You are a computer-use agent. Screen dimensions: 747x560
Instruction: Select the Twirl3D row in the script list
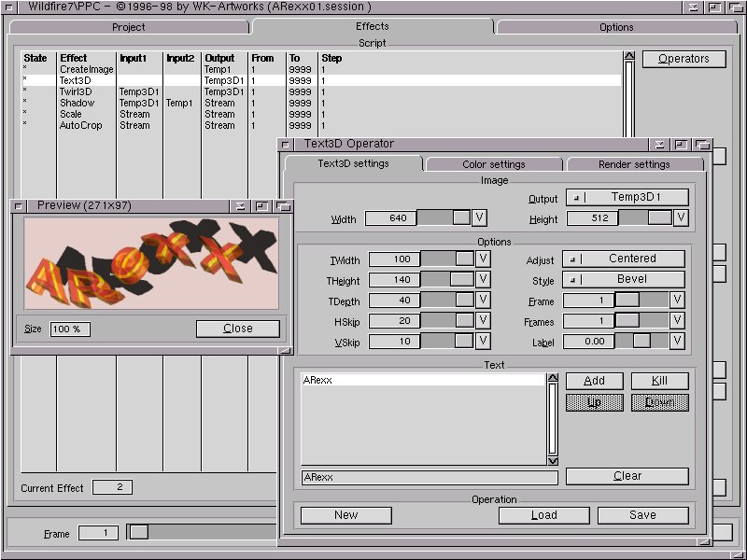pyautogui.click(x=78, y=91)
